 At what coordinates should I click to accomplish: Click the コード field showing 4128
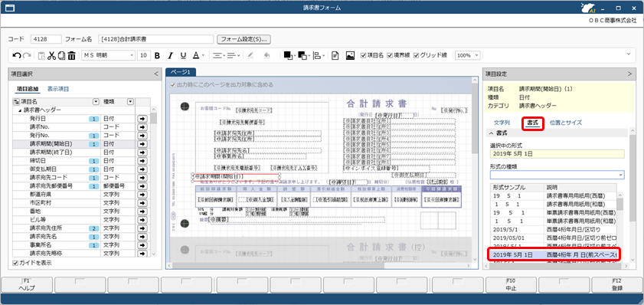pos(46,39)
